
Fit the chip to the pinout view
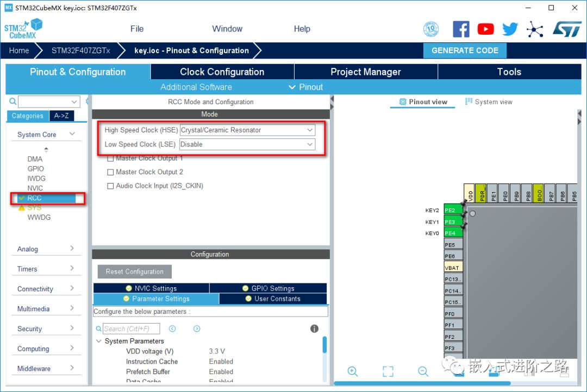[x=388, y=371]
